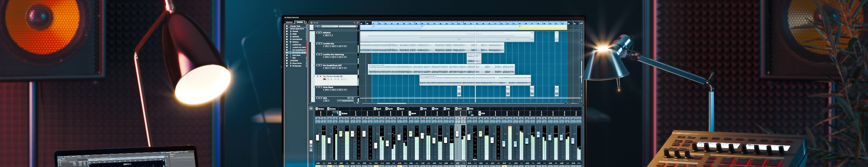Toggle visibility dot for BASS folder
This screenshot has width=868, height=167.
click(x=287, y=34)
